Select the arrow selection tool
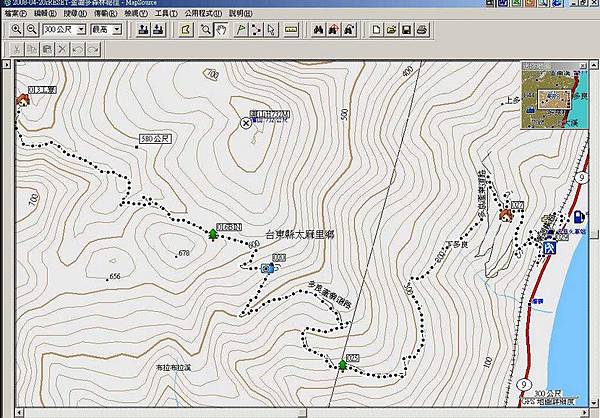Image resolution: width=600 pixels, height=418 pixels. click(273, 30)
